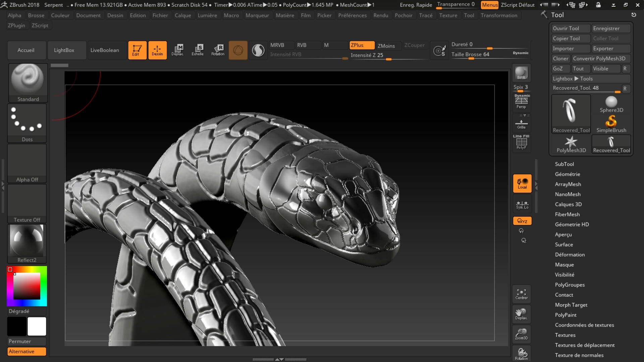Enable XYZ symmetry

[x=522, y=221]
